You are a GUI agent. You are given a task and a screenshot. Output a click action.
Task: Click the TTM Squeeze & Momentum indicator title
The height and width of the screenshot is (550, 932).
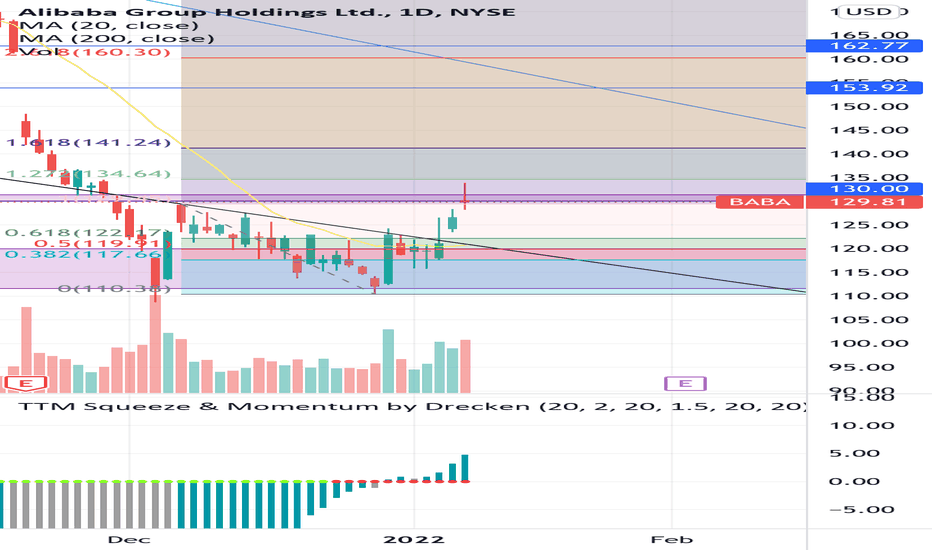coord(412,407)
